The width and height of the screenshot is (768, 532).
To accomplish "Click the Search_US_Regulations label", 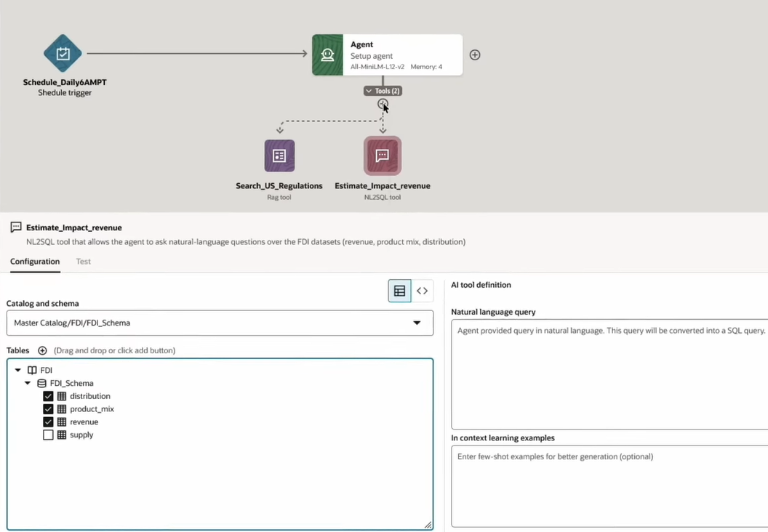I will pos(279,186).
